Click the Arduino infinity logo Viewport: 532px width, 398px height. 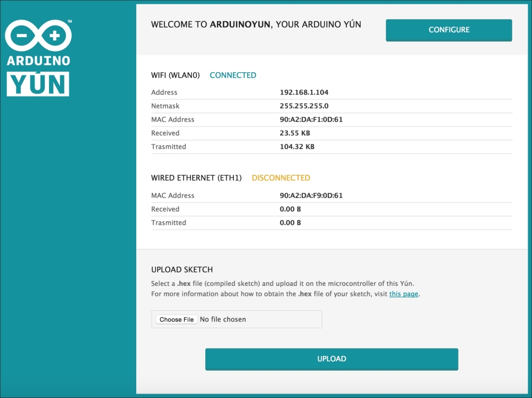[38, 36]
